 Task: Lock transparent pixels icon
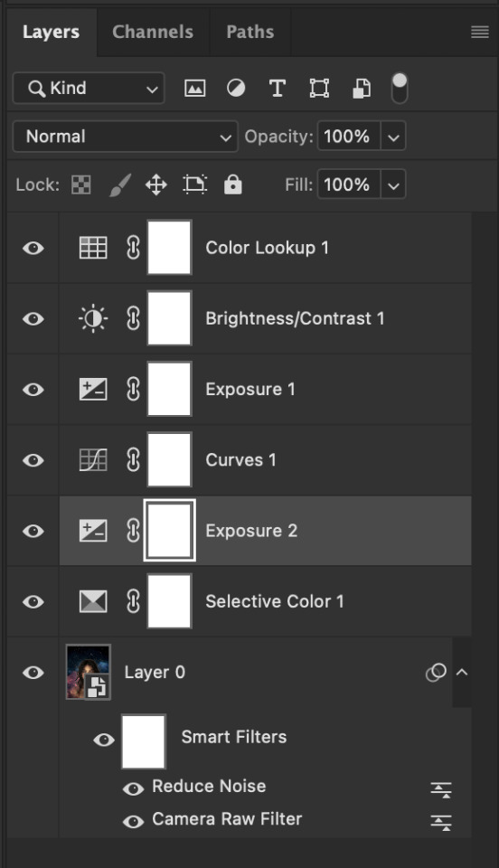coord(81,184)
